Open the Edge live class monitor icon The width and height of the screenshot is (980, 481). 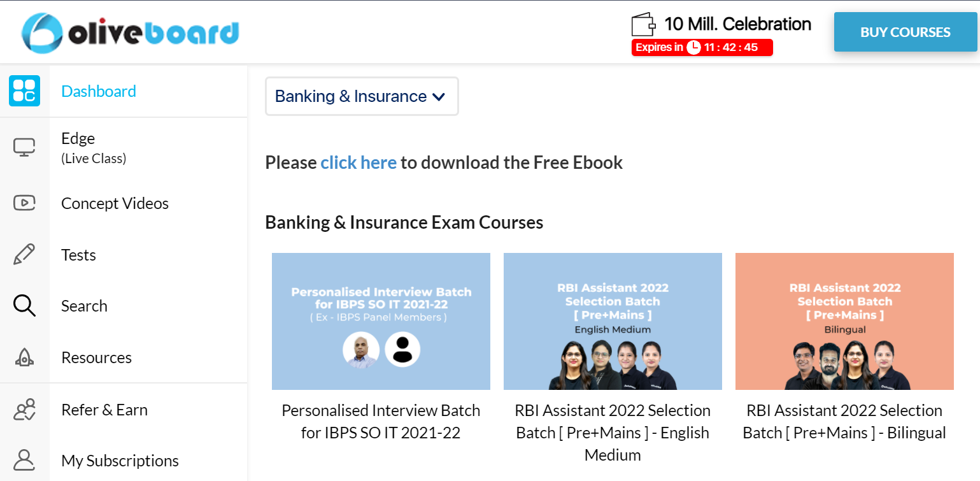[x=24, y=148]
